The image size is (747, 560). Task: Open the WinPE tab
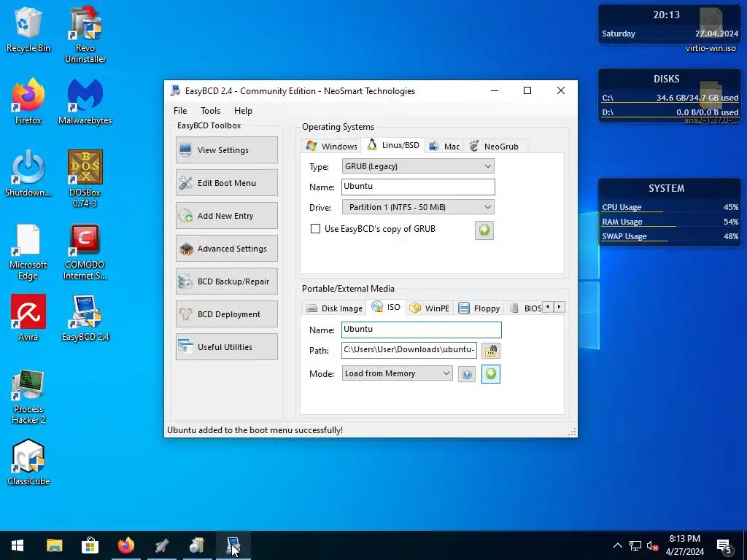click(430, 308)
